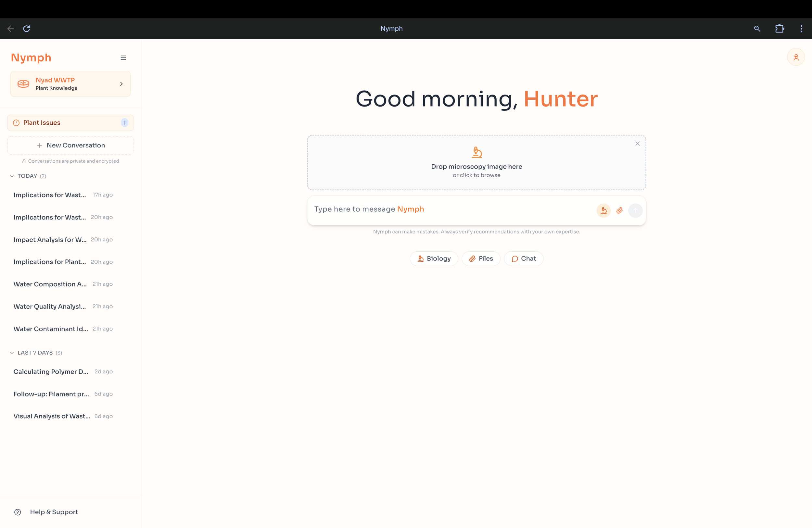The image size is (812, 528).
Task: Close the microscopy image drop zone
Action: coord(637,144)
